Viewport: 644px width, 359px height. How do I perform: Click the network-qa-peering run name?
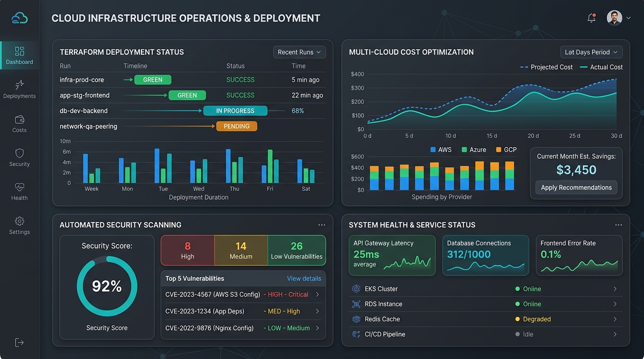[88, 126]
